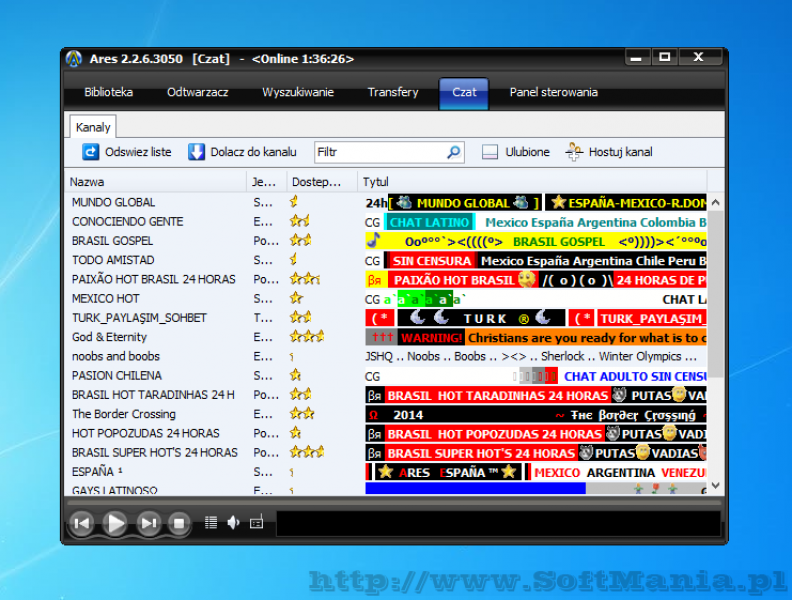Select the MEXICO HOT channel name
This screenshot has width=792, height=600.
106,298
